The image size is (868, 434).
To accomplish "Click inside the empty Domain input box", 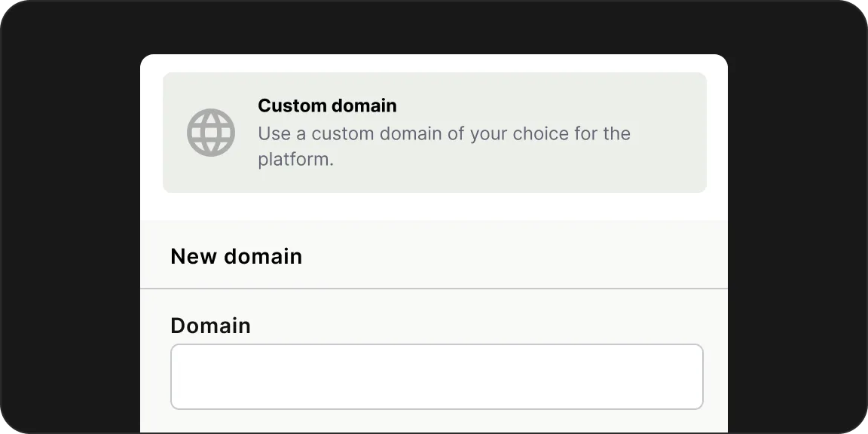I will coord(436,377).
